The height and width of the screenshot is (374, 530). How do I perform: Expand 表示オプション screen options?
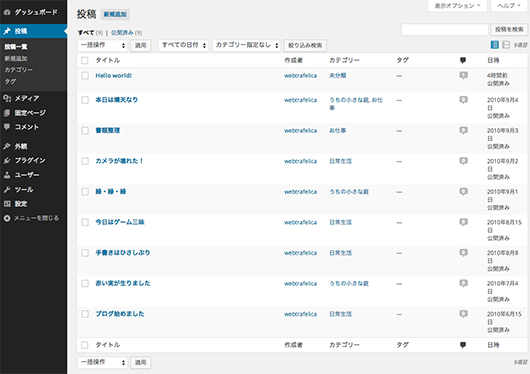coord(457,6)
